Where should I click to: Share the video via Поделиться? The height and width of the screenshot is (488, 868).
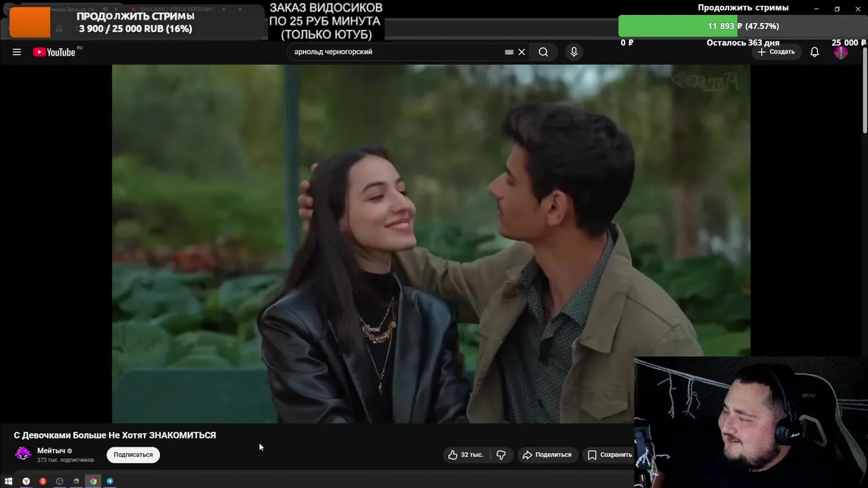[547, 455]
